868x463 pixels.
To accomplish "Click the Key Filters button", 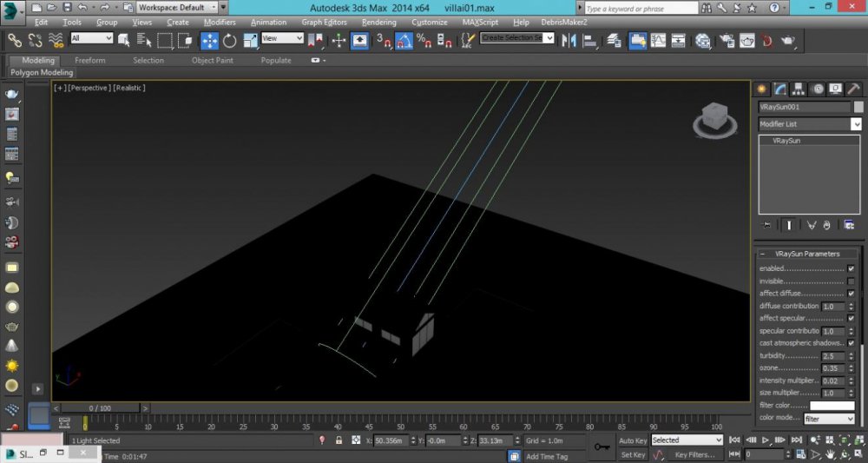I will click(694, 454).
